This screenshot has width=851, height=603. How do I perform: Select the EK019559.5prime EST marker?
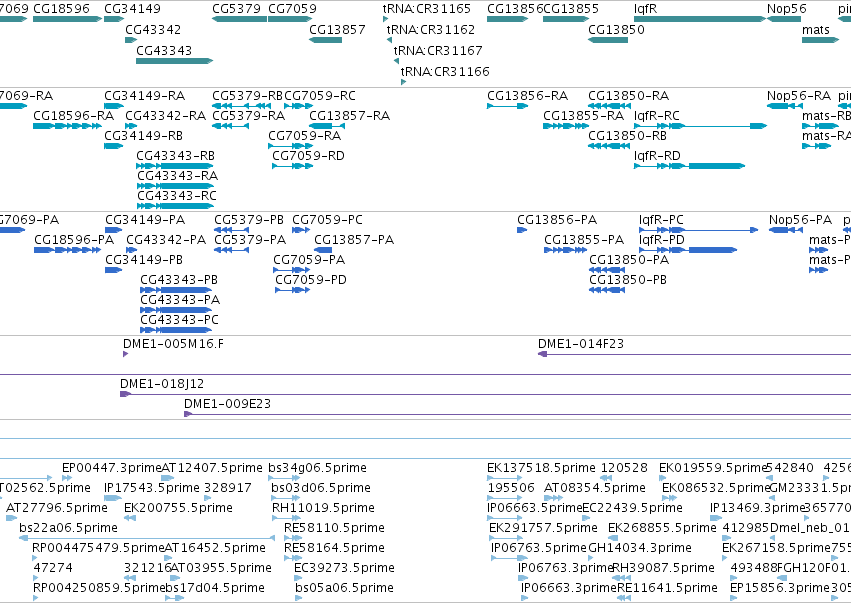point(663,478)
